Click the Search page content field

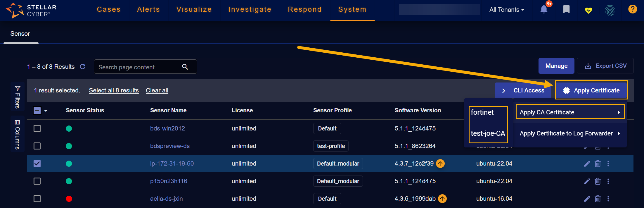point(139,67)
